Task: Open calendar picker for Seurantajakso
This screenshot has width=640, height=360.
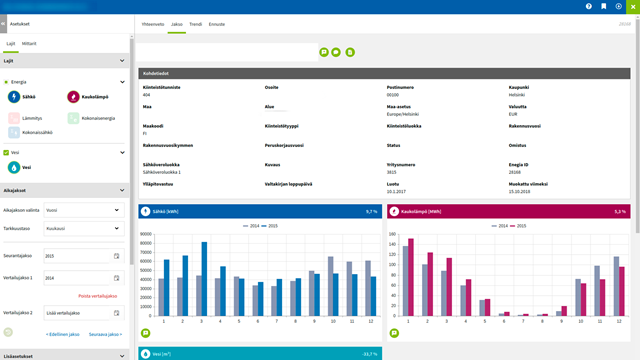Action: [x=116, y=256]
